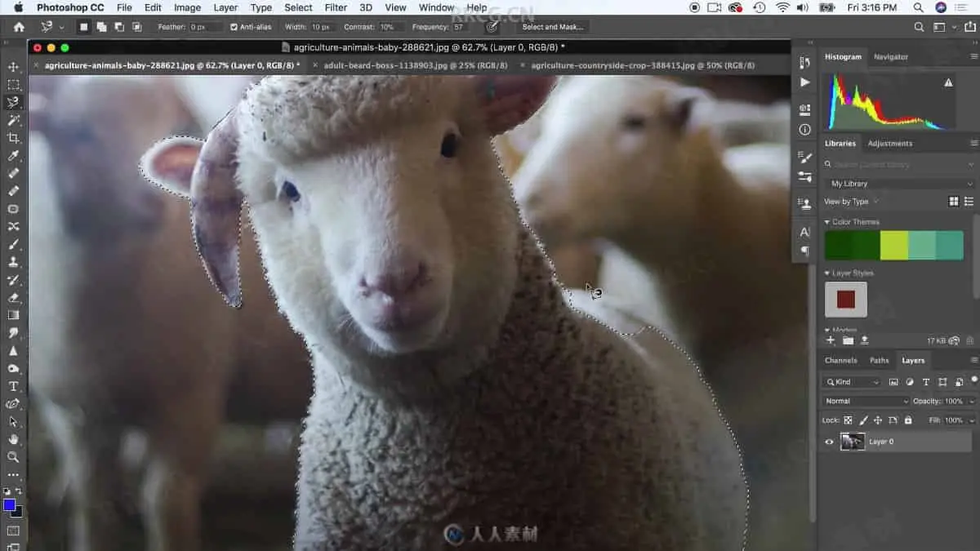This screenshot has width=980, height=551.
Task: Toggle lock image pixels
Action: [863, 420]
